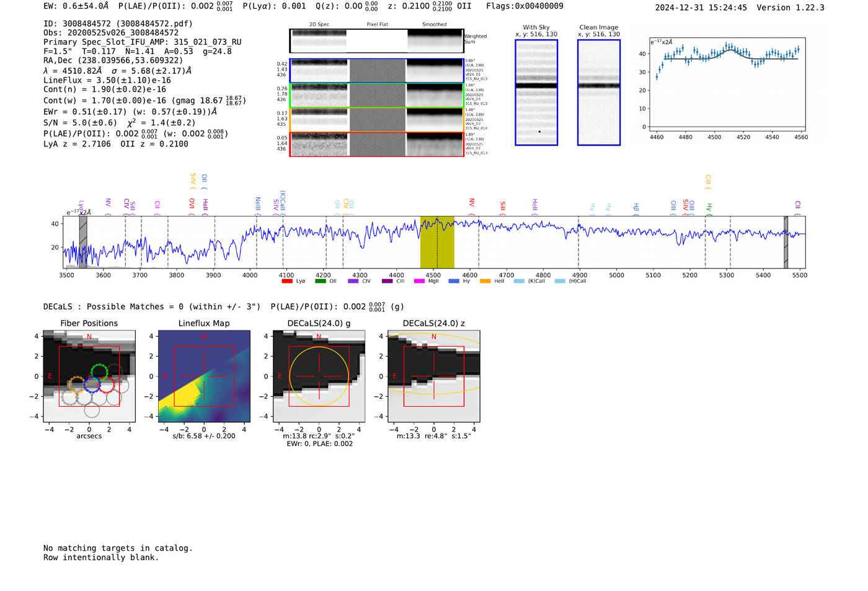Viewport: 868px width, 591px height.
Task: Open the orange-bordered 2D fiber spectrum row
Action: tap(376, 120)
